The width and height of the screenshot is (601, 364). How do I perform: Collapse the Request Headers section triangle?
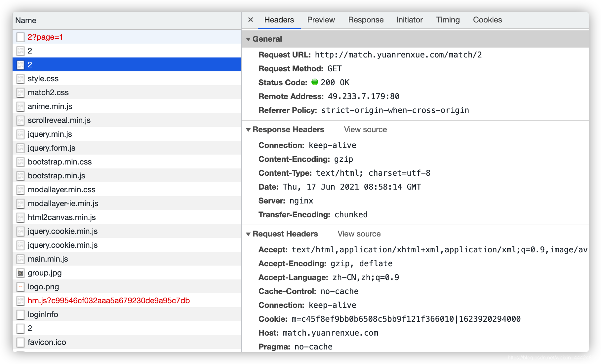248,234
